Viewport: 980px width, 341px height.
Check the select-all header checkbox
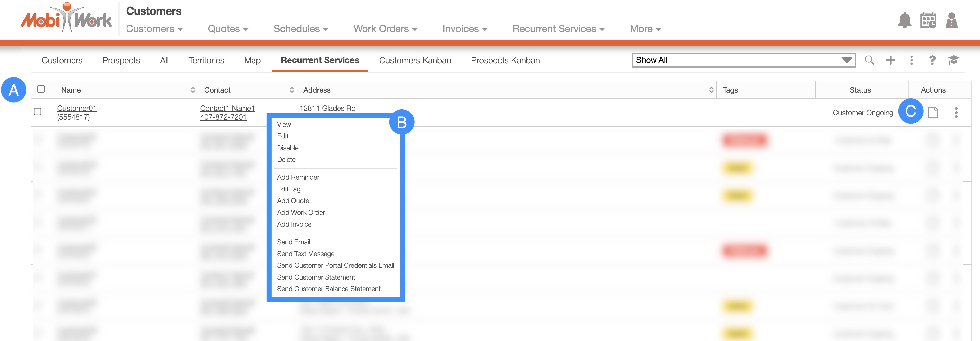41,89
